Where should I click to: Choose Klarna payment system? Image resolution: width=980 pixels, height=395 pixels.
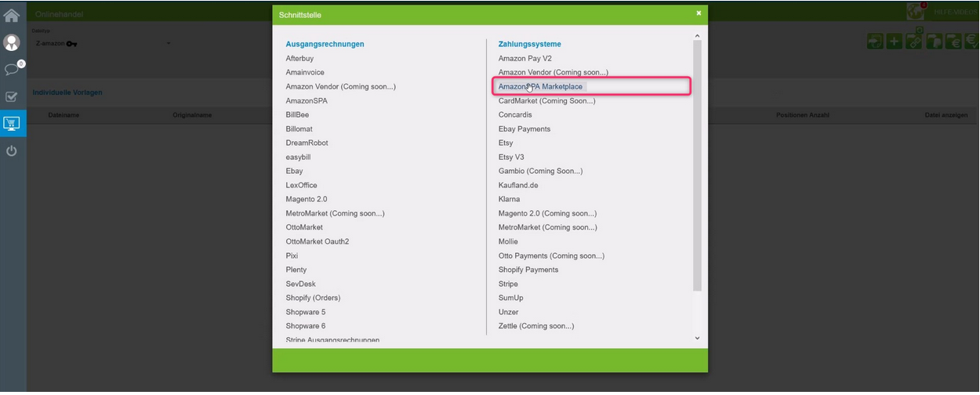coord(509,200)
